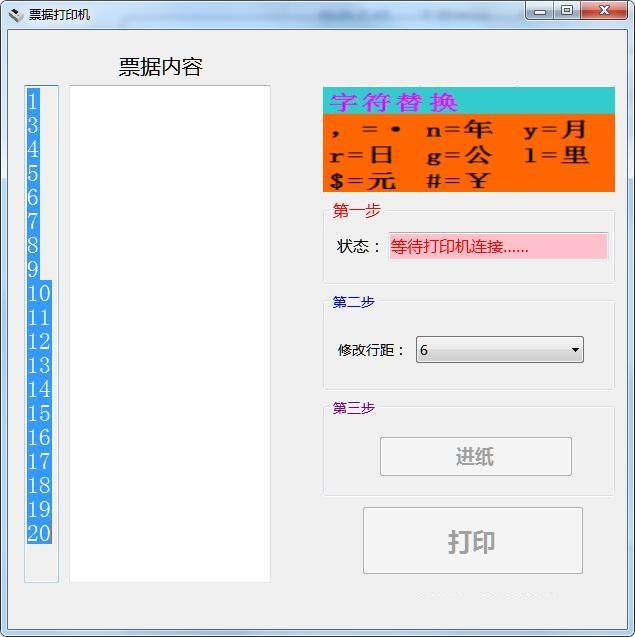Click the 状态： label
Screen dimensions: 635x637
click(x=359, y=246)
